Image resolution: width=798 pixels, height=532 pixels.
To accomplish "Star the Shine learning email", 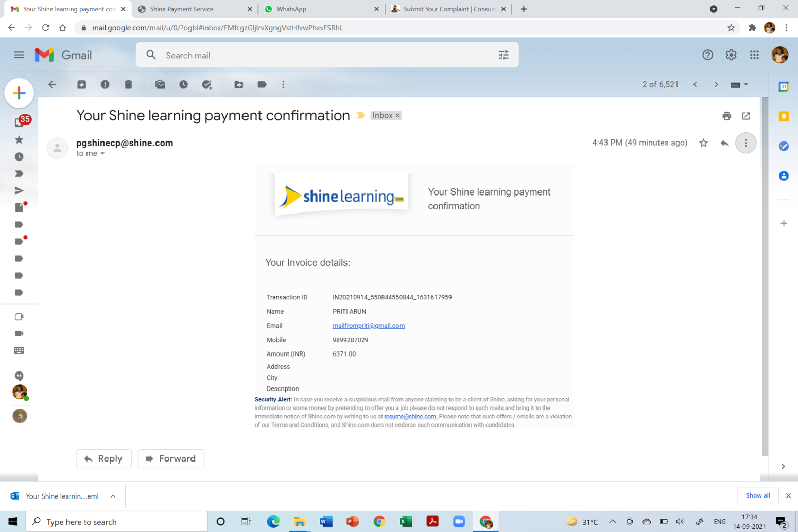I will (703, 143).
